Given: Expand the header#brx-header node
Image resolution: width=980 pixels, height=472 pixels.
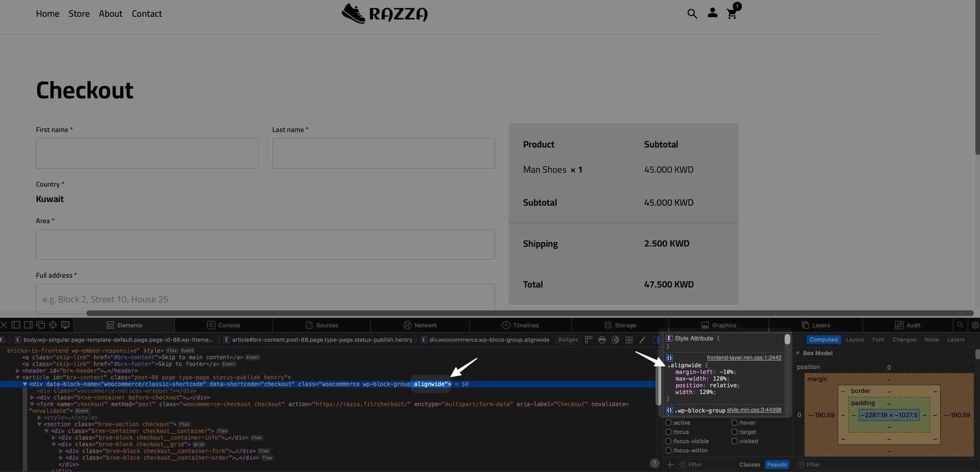Looking at the screenshot, I should pyautogui.click(x=17, y=371).
